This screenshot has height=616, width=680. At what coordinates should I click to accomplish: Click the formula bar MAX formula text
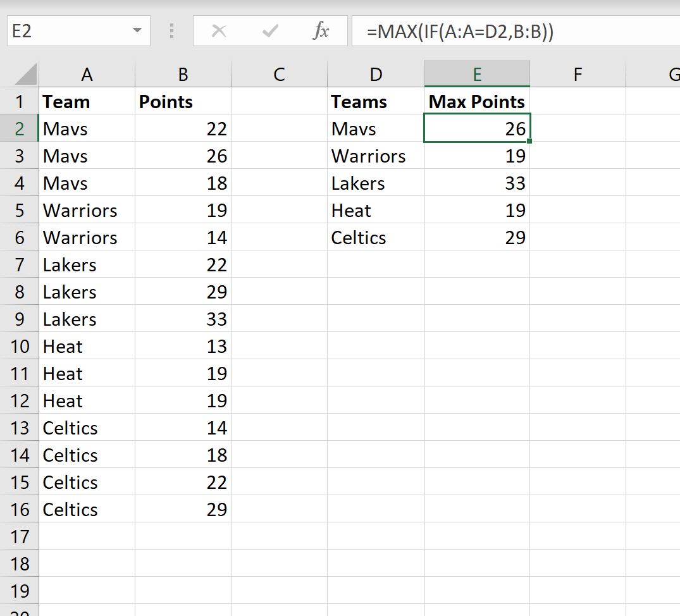(460, 31)
